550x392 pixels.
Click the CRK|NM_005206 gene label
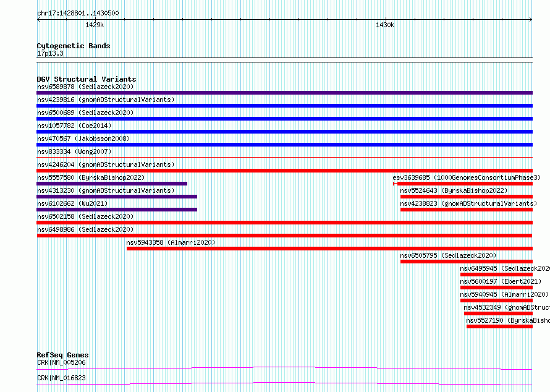[x=61, y=362]
